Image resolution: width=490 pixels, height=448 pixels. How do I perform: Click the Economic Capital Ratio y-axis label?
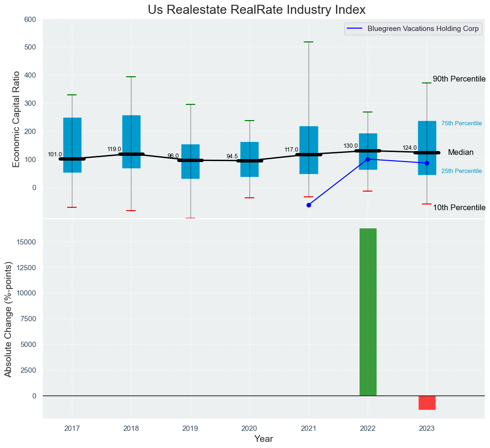pos(16,119)
